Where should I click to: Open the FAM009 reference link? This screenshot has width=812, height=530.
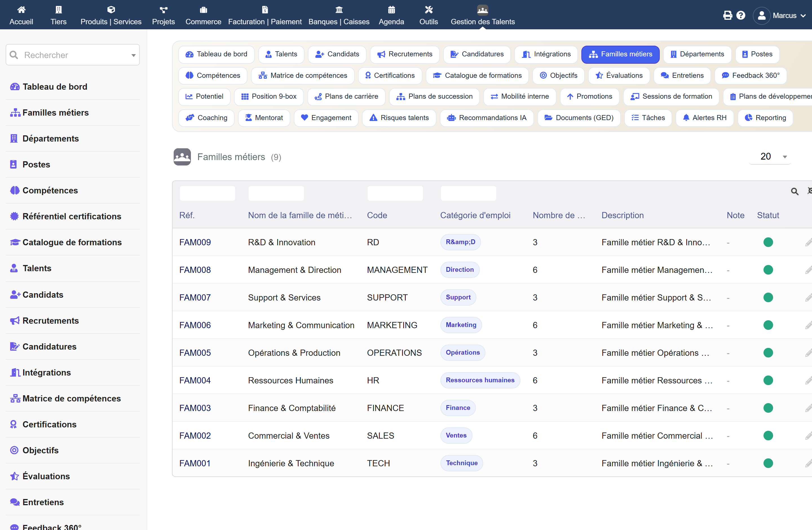coord(195,242)
